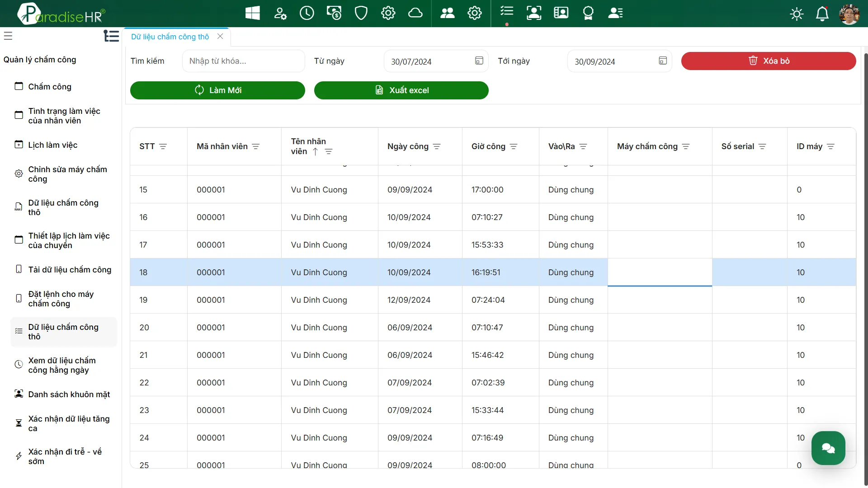Open the green chat bubble widget
This screenshot has height=488, width=868.
828,448
